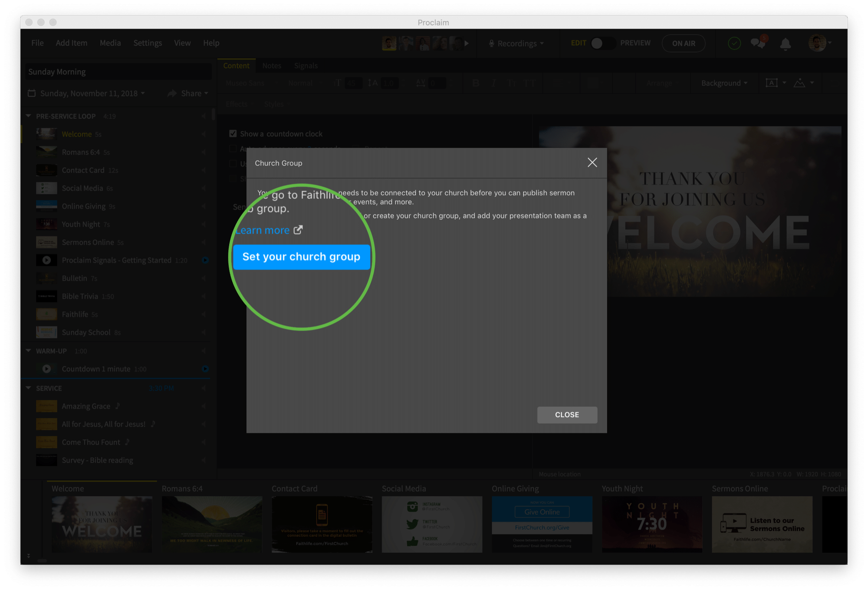Viewport: 868px width, 590px height.
Task: Click the Sermons Online item thumbnail icon
Action: [46, 242]
